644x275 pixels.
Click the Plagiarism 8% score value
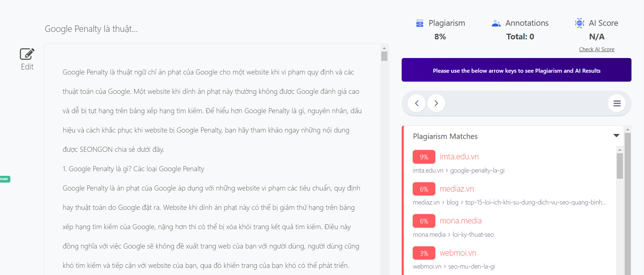(x=440, y=37)
